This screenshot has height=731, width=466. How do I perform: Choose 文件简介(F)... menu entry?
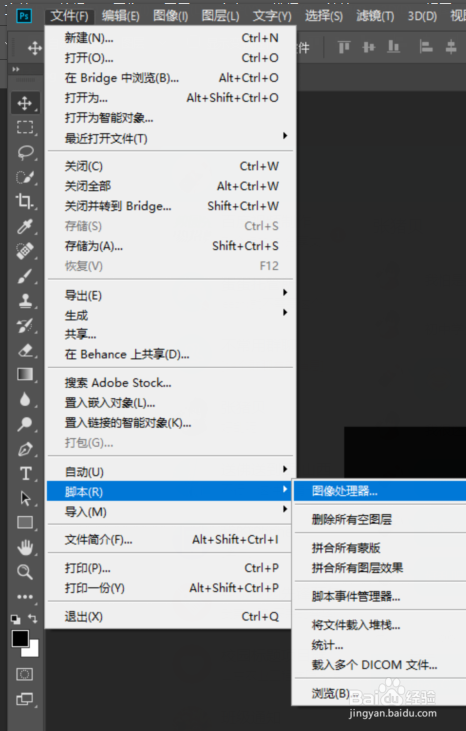(x=170, y=540)
